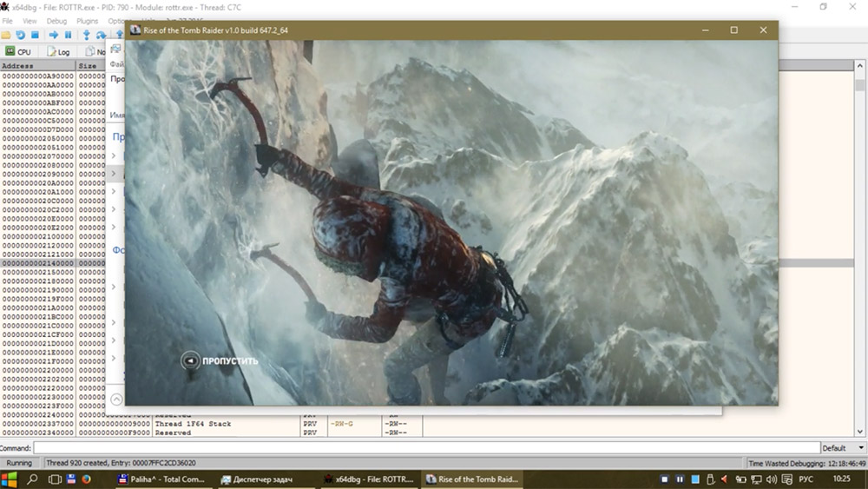The width and height of the screenshot is (868, 489).
Task: Open the Debug menu
Action: [x=56, y=20]
